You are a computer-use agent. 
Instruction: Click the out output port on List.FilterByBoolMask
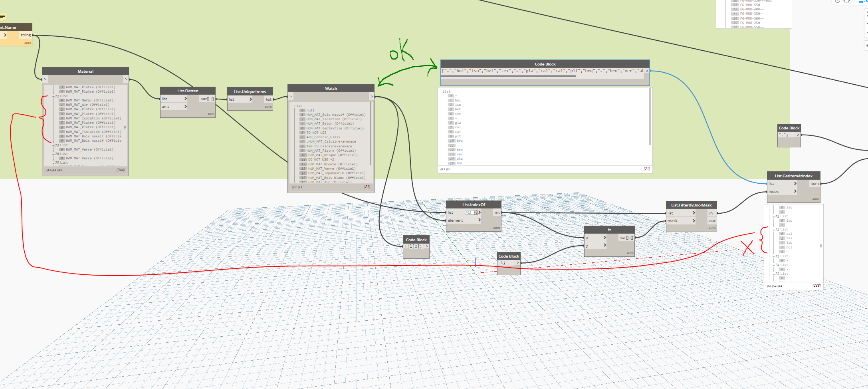(x=712, y=220)
